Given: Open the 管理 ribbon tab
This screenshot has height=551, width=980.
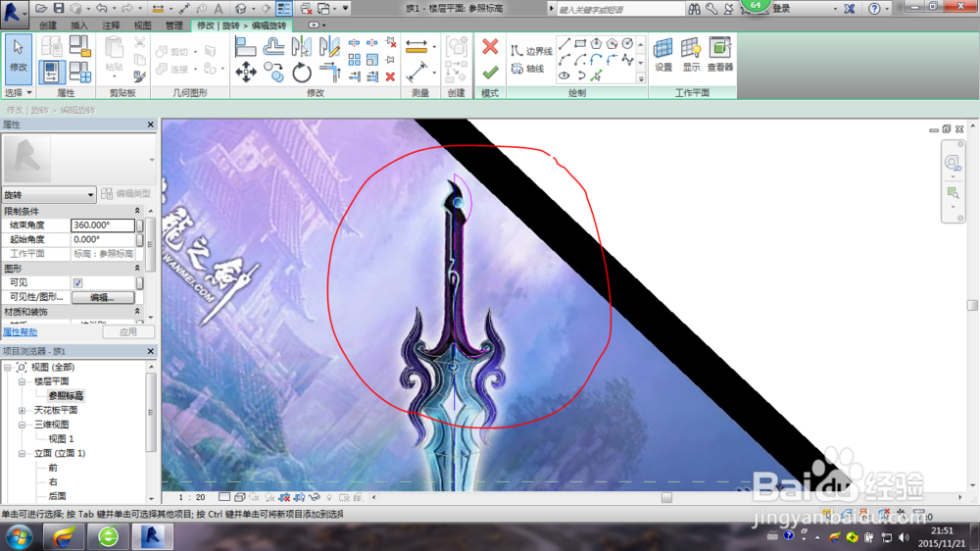Looking at the screenshot, I should click(x=173, y=25).
